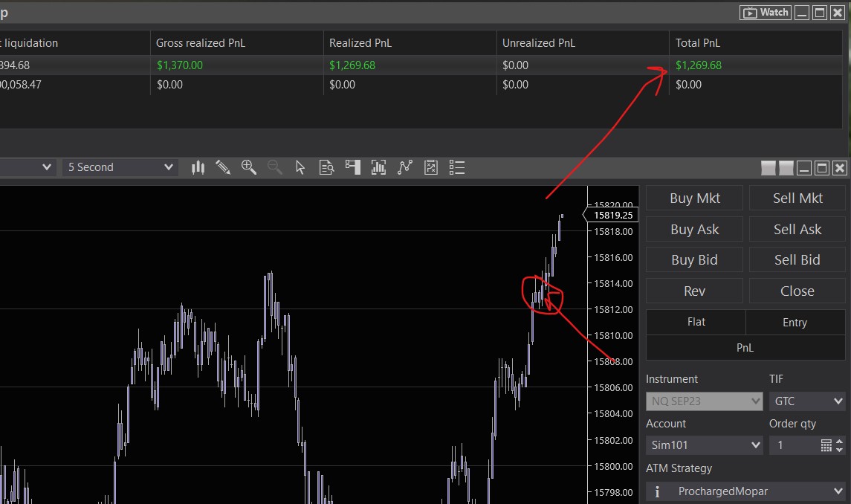Click the icon between strategies and properties

click(x=431, y=167)
